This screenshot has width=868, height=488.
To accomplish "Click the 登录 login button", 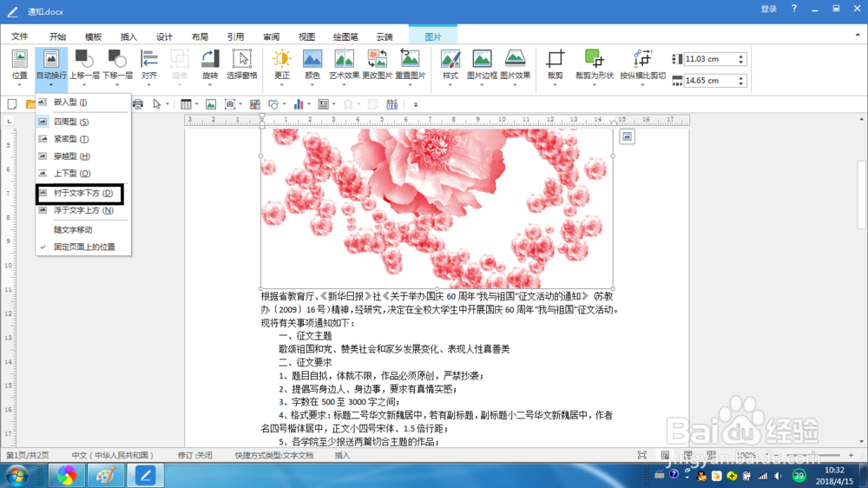I will point(769,9).
